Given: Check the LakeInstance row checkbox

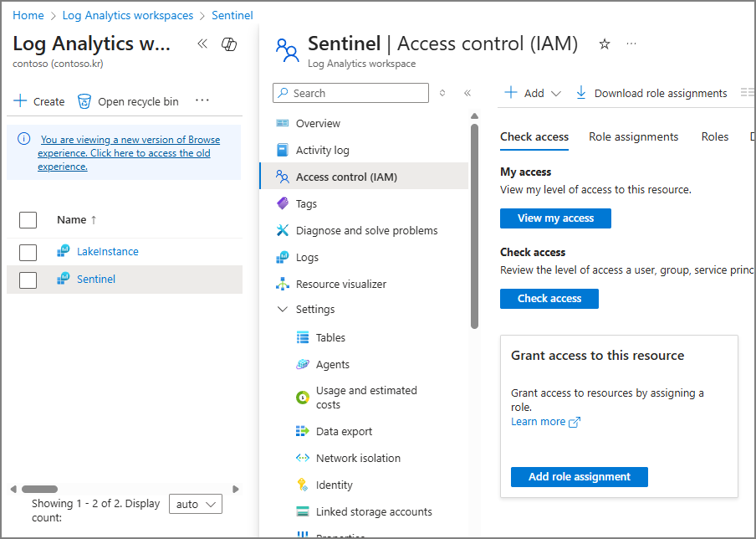Looking at the screenshot, I should pyautogui.click(x=28, y=252).
